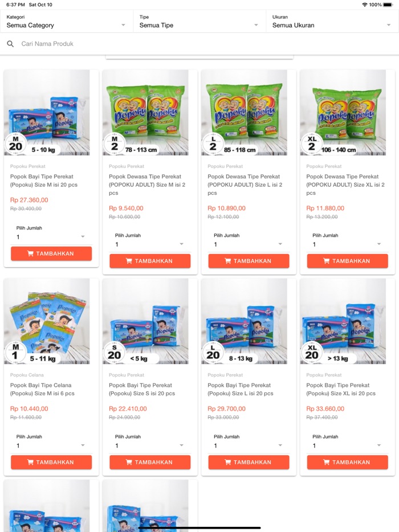Image resolution: width=399 pixels, height=532 pixels.
Task: Click cart icon on Popok Bayi Size M 20 pcs
Action: coord(30,253)
